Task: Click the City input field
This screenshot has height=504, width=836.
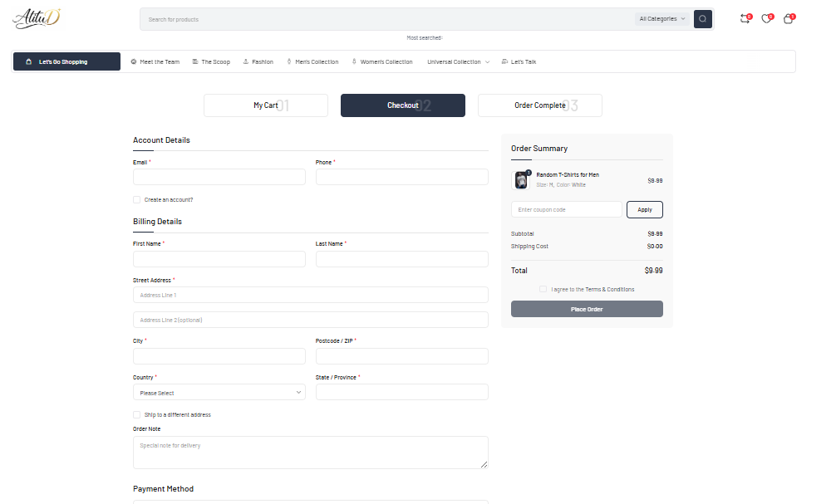Action: coord(219,356)
